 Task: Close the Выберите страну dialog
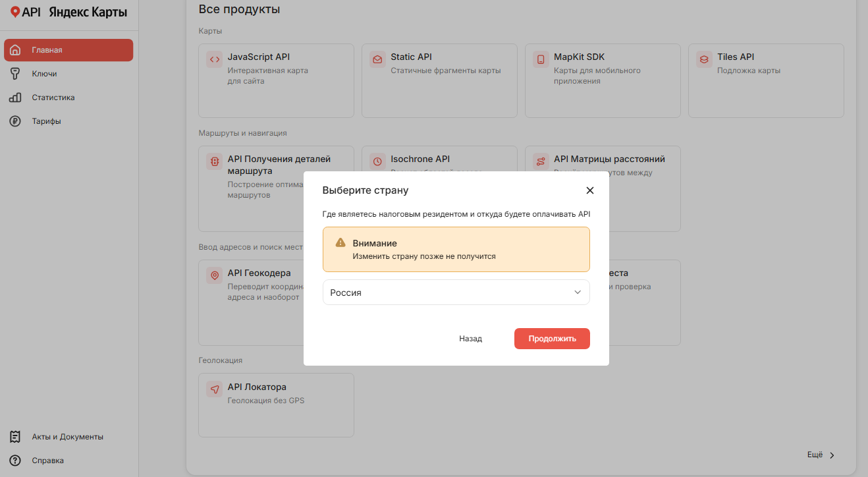pos(590,190)
